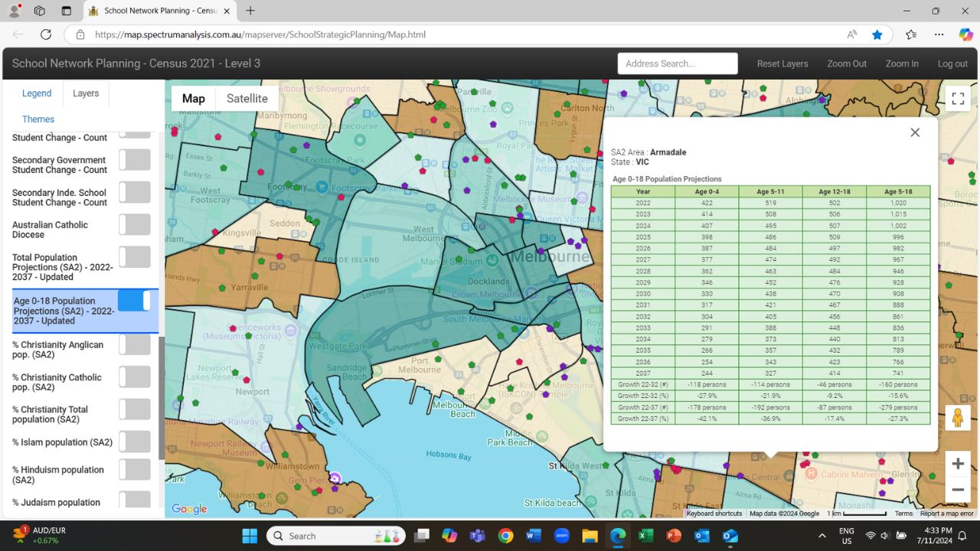The width and height of the screenshot is (980, 551).
Task: Switch to the Layers tab
Action: coord(85,93)
